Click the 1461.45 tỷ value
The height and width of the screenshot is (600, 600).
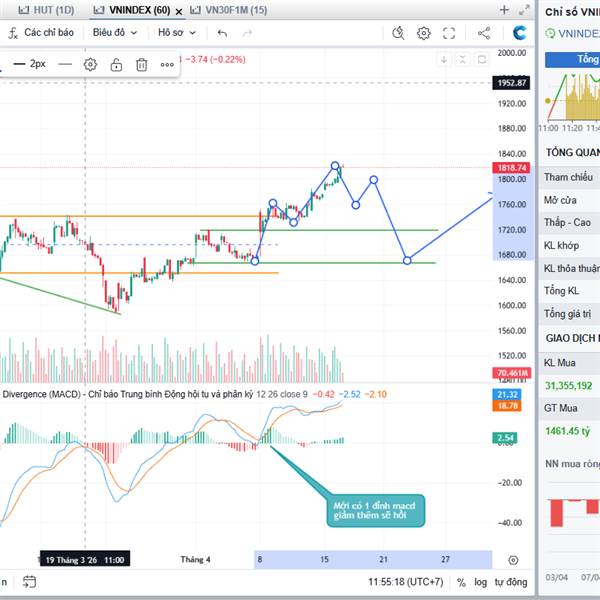pyautogui.click(x=567, y=431)
